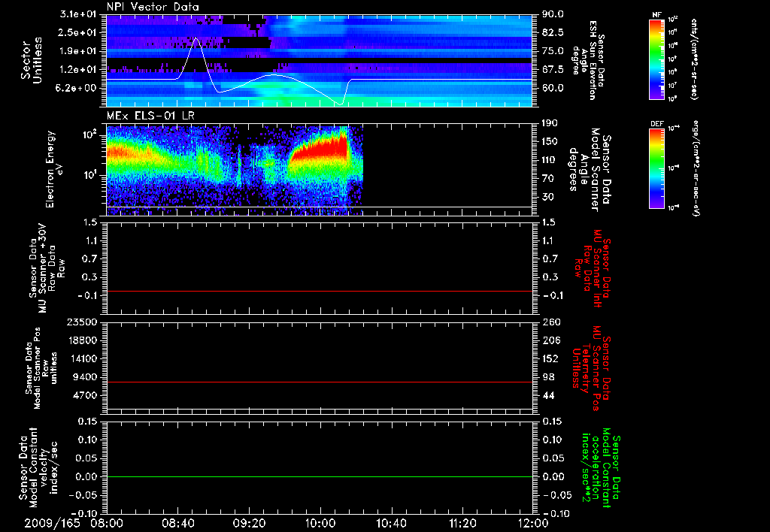Image resolution: width=770 pixels, height=532 pixels.
Task: Click the NF flux color bar
Action: pos(656,59)
